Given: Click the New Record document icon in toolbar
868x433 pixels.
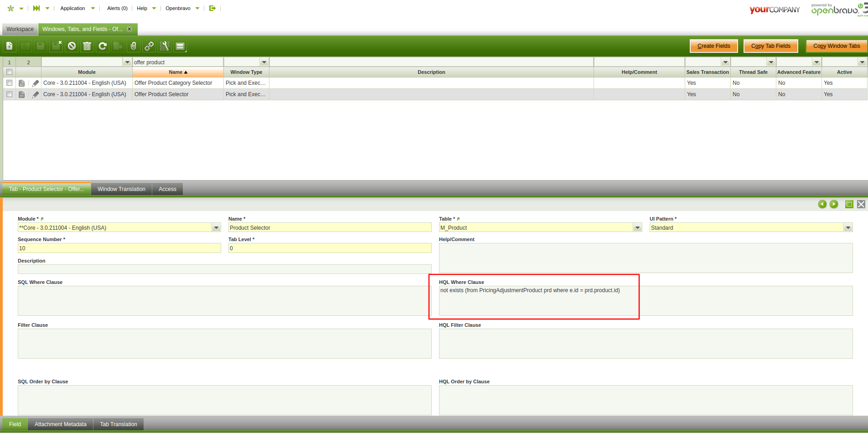Looking at the screenshot, I should coord(10,46).
